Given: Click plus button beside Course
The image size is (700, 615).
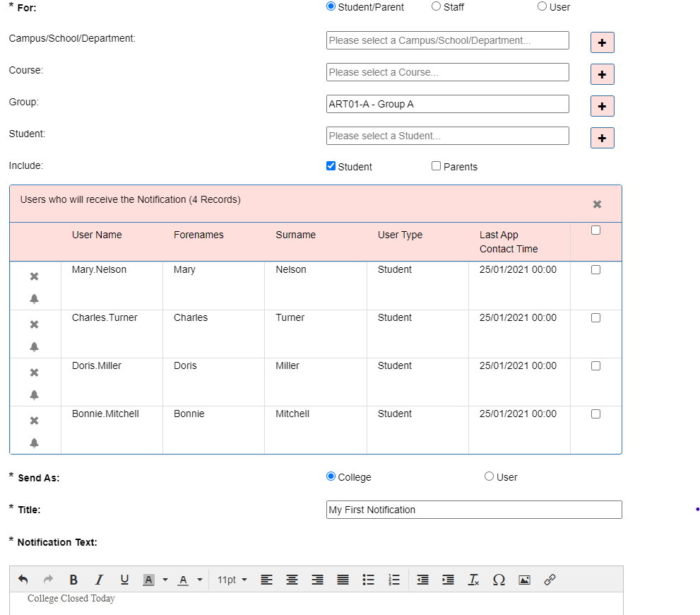Looking at the screenshot, I should (603, 74).
